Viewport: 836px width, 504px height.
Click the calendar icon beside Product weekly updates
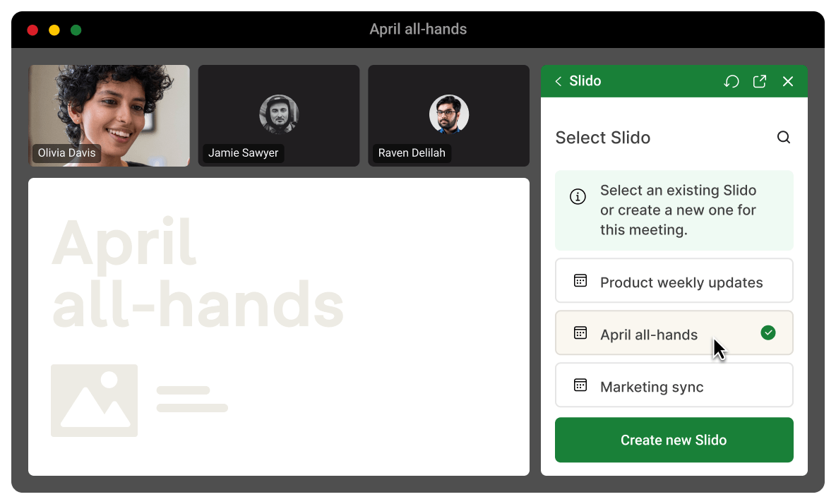click(580, 280)
